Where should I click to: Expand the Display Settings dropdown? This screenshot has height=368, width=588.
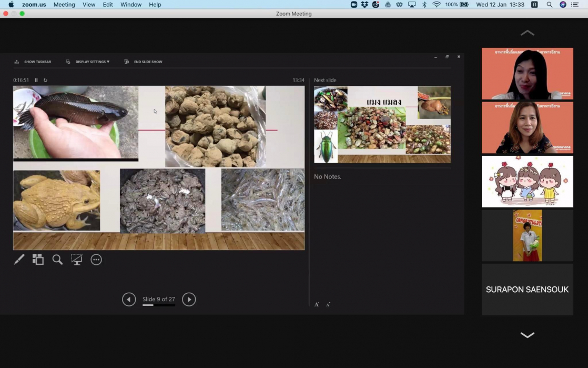[92, 62]
